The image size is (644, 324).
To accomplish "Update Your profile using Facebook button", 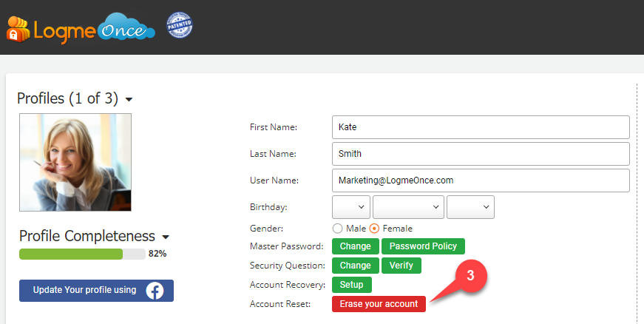I will (97, 291).
